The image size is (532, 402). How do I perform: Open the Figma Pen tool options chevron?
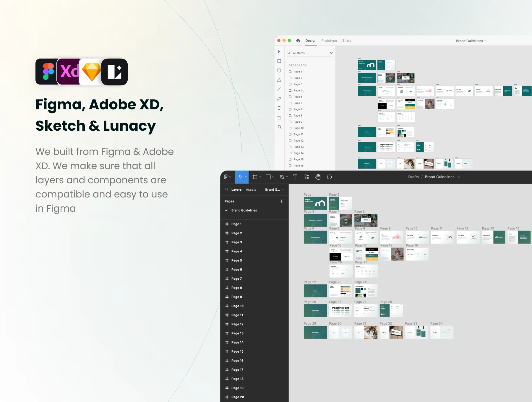pyautogui.click(x=287, y=177)
